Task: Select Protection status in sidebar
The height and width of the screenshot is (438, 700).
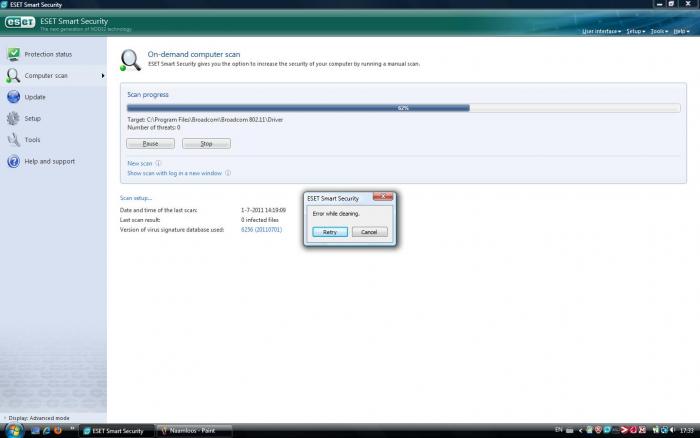Action: [x=54, y=54]
